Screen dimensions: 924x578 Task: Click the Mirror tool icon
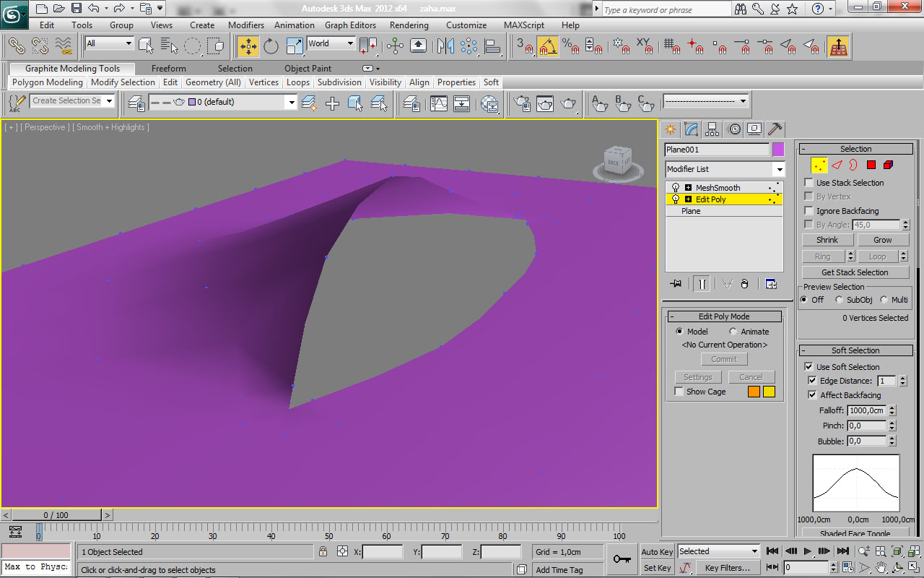[x=446, y=46]
